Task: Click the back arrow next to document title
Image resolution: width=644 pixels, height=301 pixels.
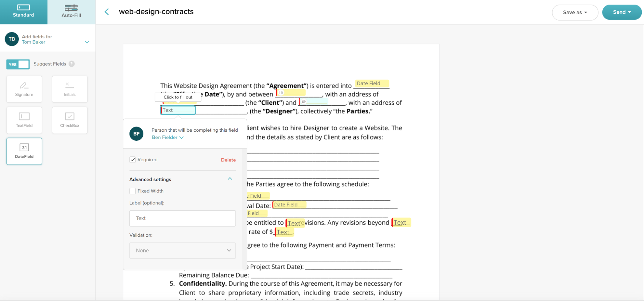Action: tap(106, 11)
